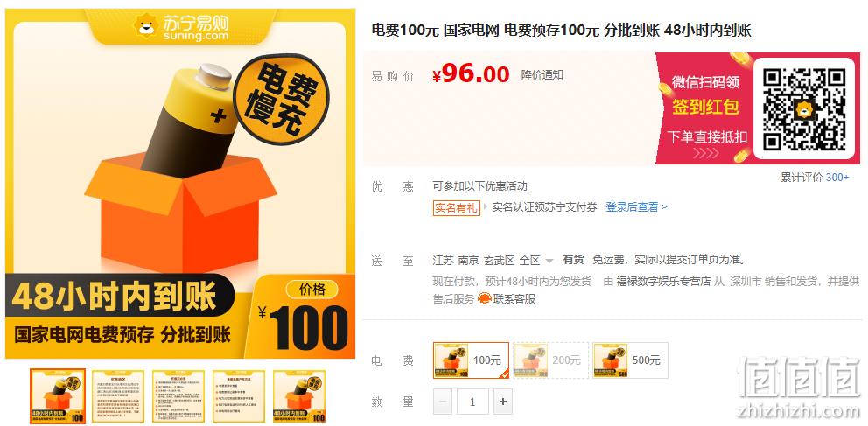Screen dimensions: 868x426
Task: Click the WeChat QR code image
Action: pyautogui.click(x=804, y=109)
